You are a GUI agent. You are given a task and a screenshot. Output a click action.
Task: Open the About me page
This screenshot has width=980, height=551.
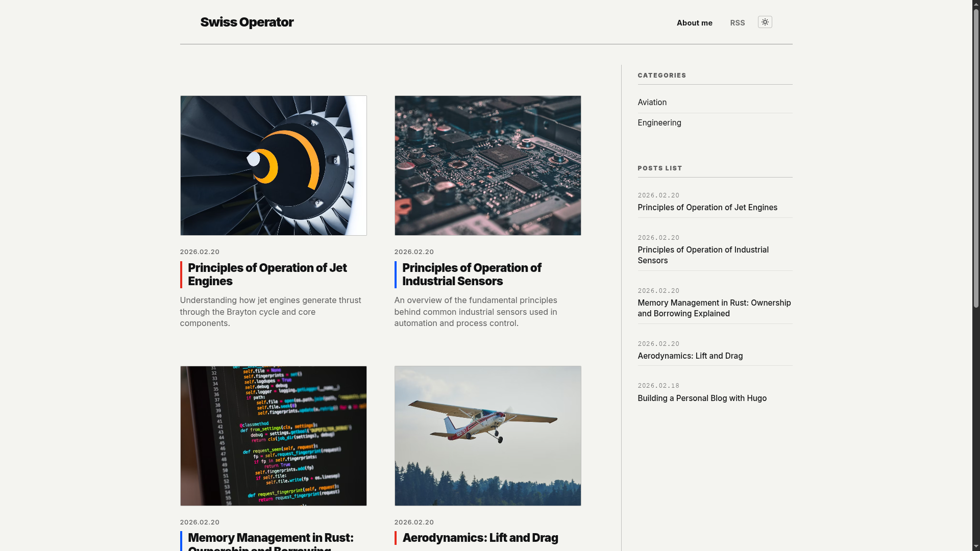[x=694, y=23]
